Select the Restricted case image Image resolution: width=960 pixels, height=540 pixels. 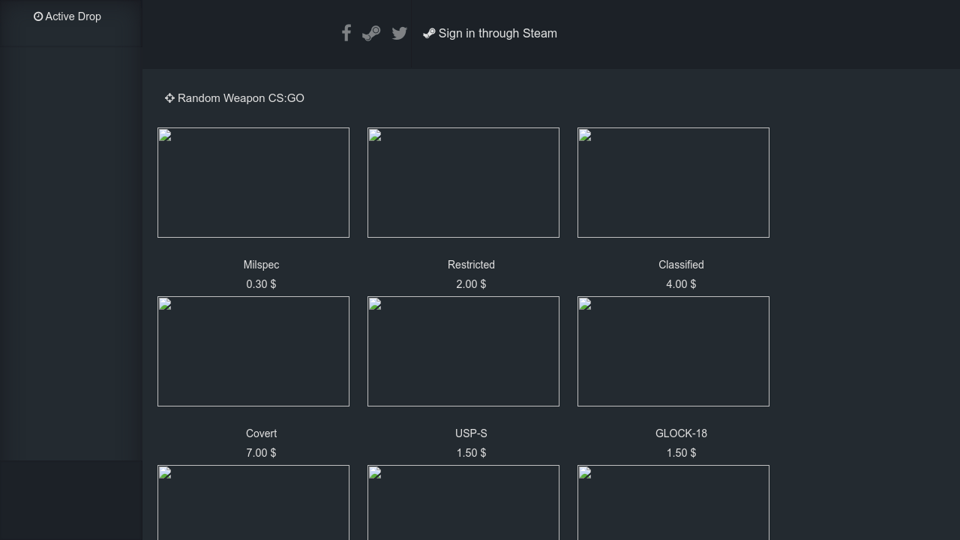463,182
